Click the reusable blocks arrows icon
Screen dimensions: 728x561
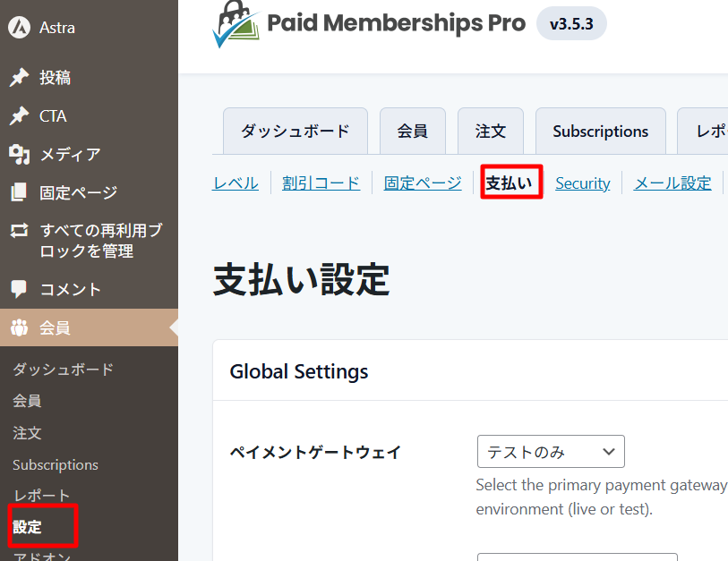click(x=19, y=230)
